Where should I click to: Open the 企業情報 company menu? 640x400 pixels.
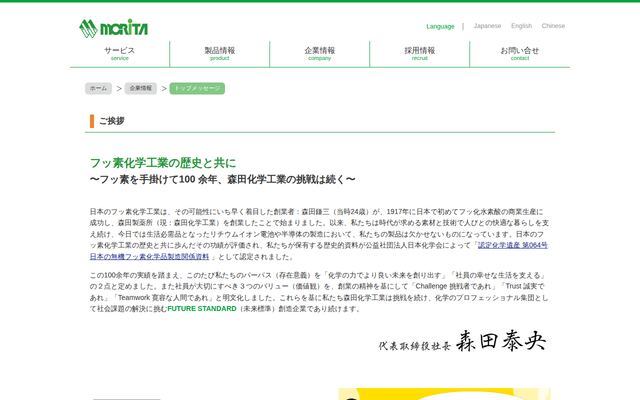click(320, 53)
